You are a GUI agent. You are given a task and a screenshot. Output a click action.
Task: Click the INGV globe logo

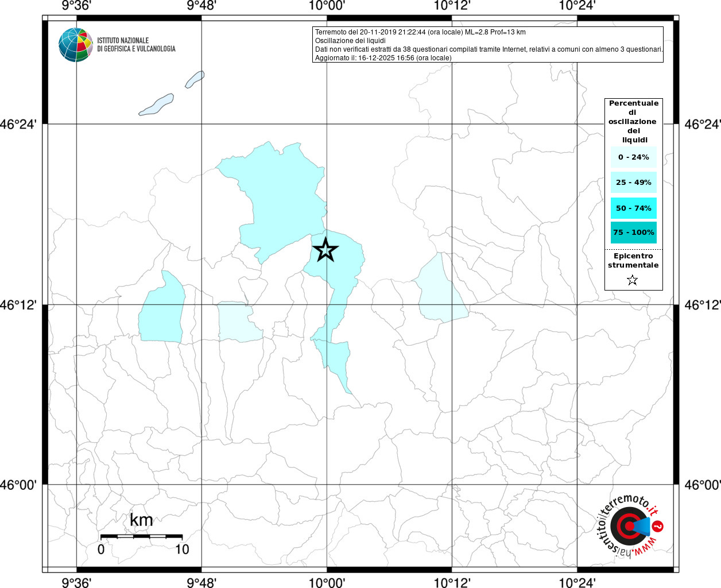click(76, 45)
